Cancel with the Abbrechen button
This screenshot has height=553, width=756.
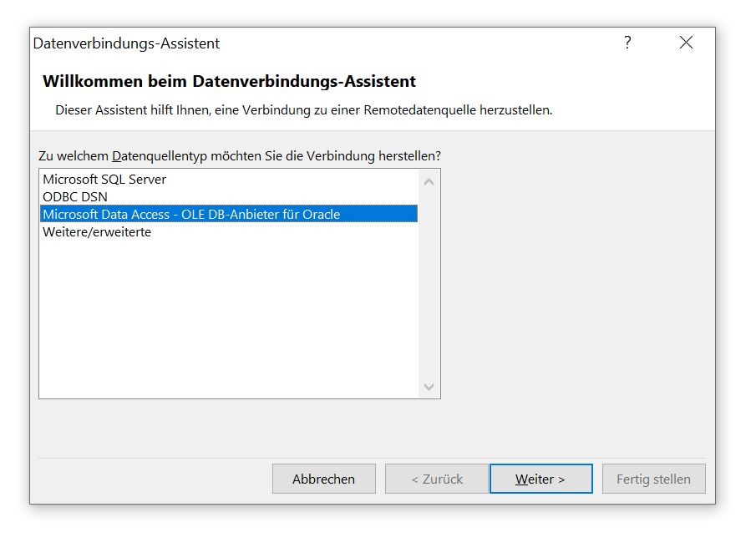click(324, 479)
